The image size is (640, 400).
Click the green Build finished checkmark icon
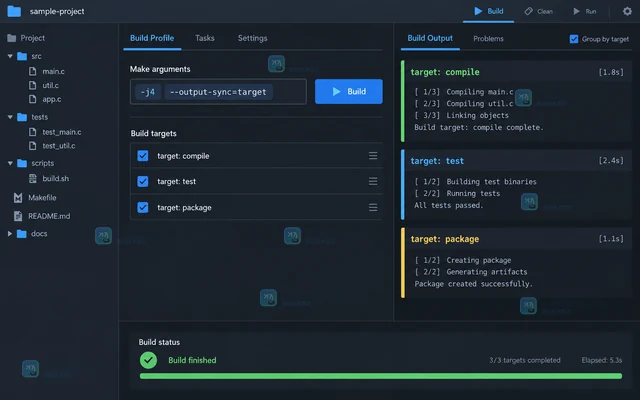(x=149, y=360)
